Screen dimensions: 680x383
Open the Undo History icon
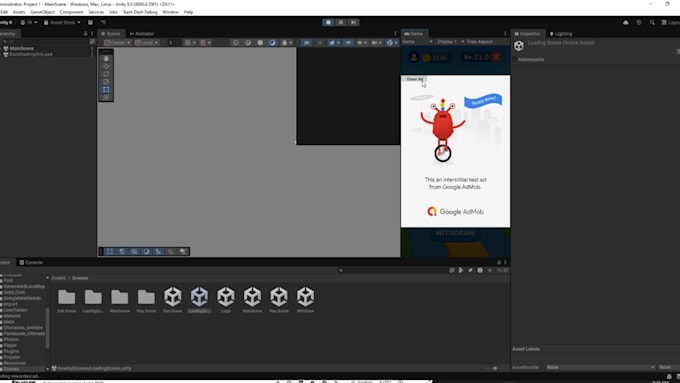click(x=639, y=22)
